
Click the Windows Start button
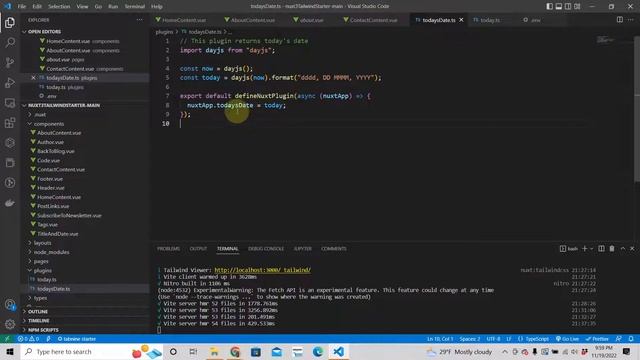(10, 351)
